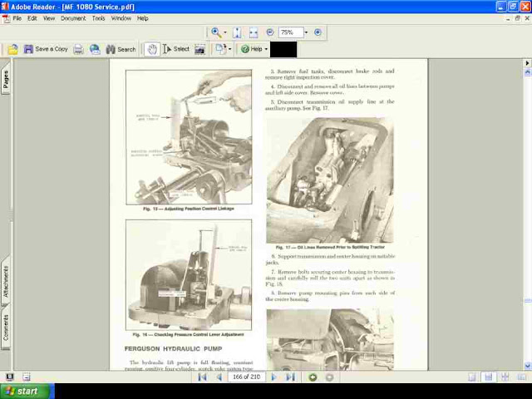Click the page number field
Screen dimensions: 532x399
click(246, 377)
